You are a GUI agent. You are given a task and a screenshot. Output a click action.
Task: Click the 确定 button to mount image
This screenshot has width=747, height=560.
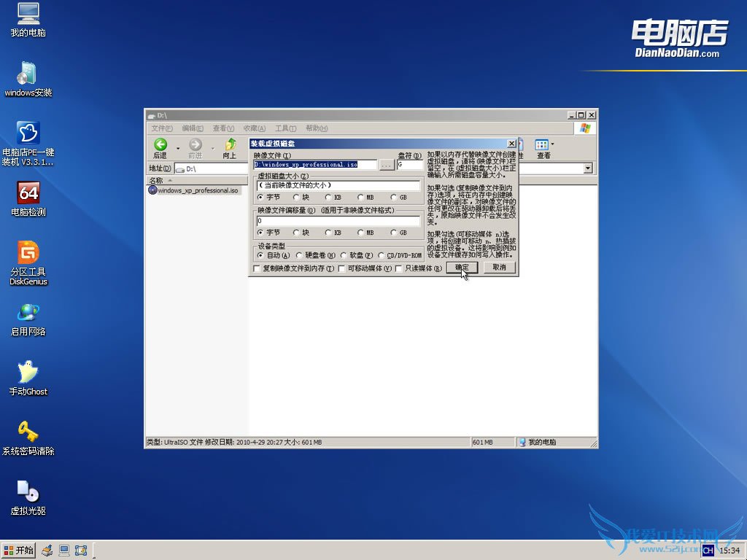(x=462, y=268)
